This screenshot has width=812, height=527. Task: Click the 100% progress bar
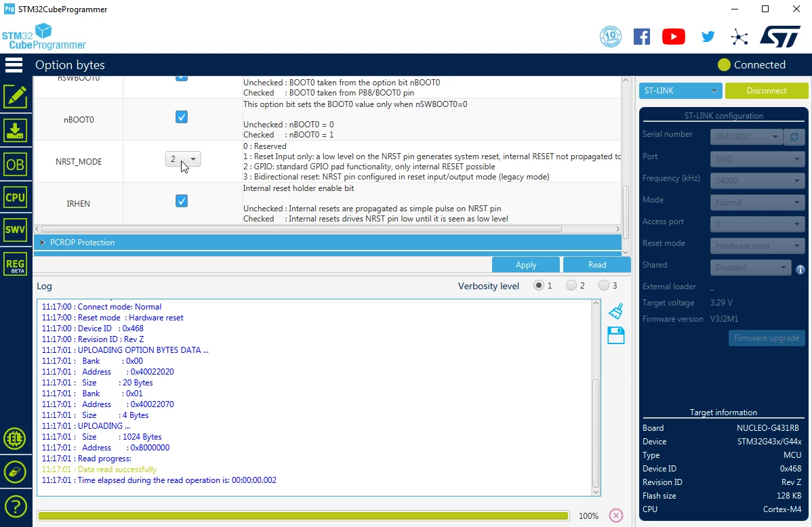pyautogui.click(x=304, y=515)
